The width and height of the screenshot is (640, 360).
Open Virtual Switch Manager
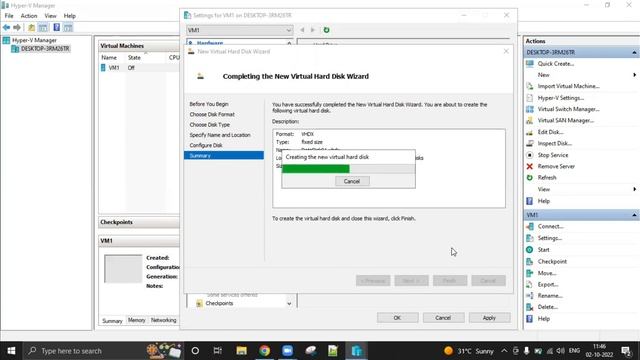568,109
